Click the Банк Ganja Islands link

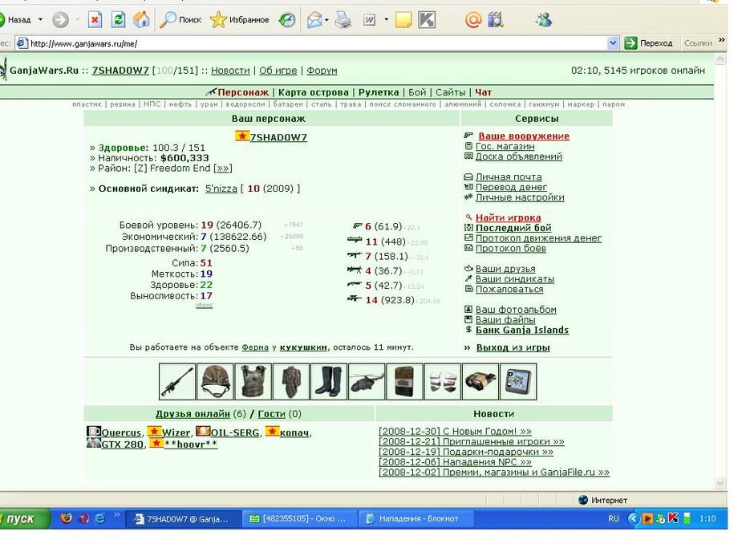[x=522, y=331]
